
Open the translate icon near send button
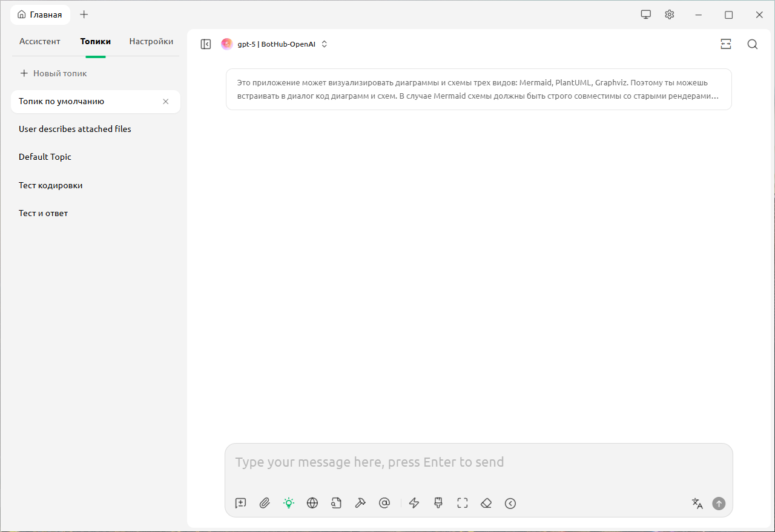point(697,503)
